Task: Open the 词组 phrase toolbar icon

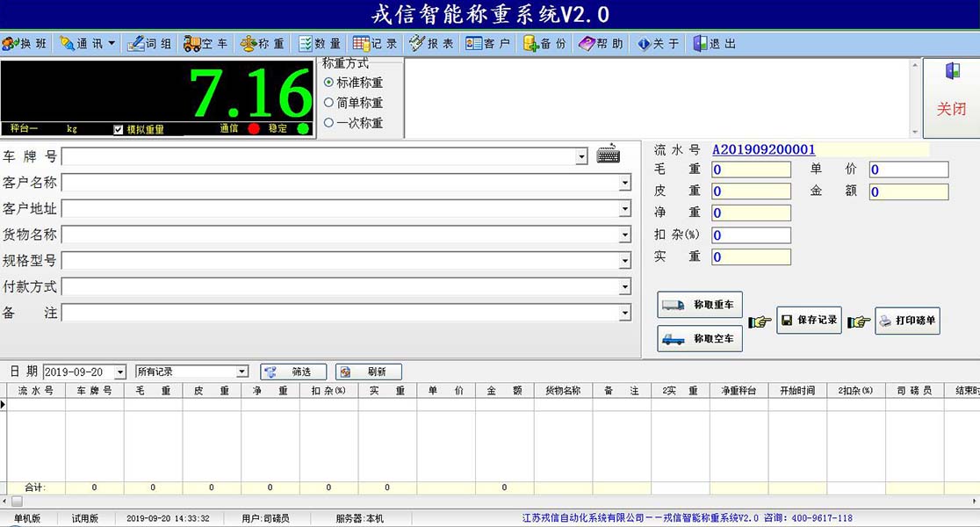Action: coord(135,44)
